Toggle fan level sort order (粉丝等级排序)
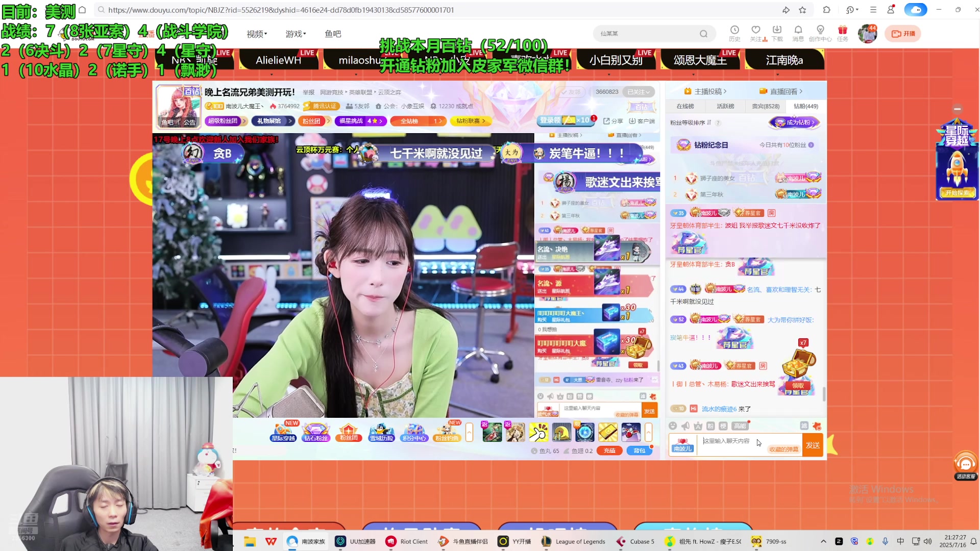This screenshot has width=980, height=551. (x=691, y=122)
